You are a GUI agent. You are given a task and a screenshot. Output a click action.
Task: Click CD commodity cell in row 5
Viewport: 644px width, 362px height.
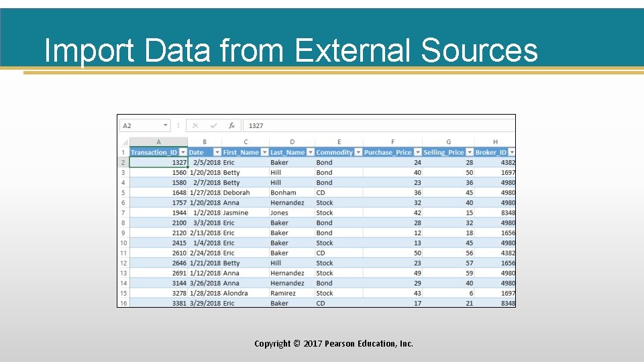coord(339,192)
